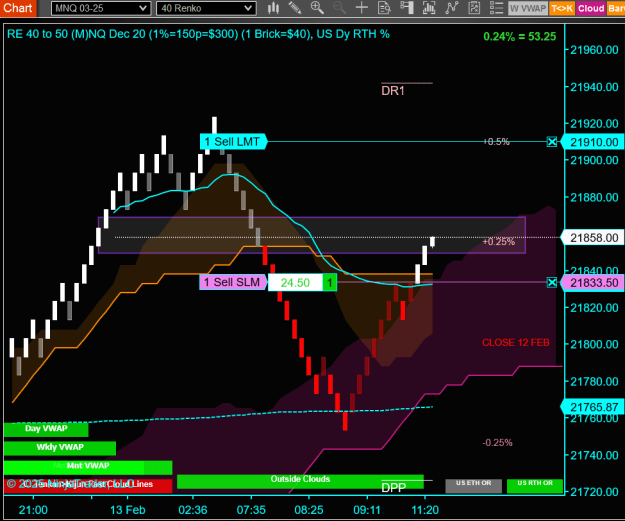625x521 pixels.
Task: Click the 21960.00 price axis label
Action: (594, 50)
